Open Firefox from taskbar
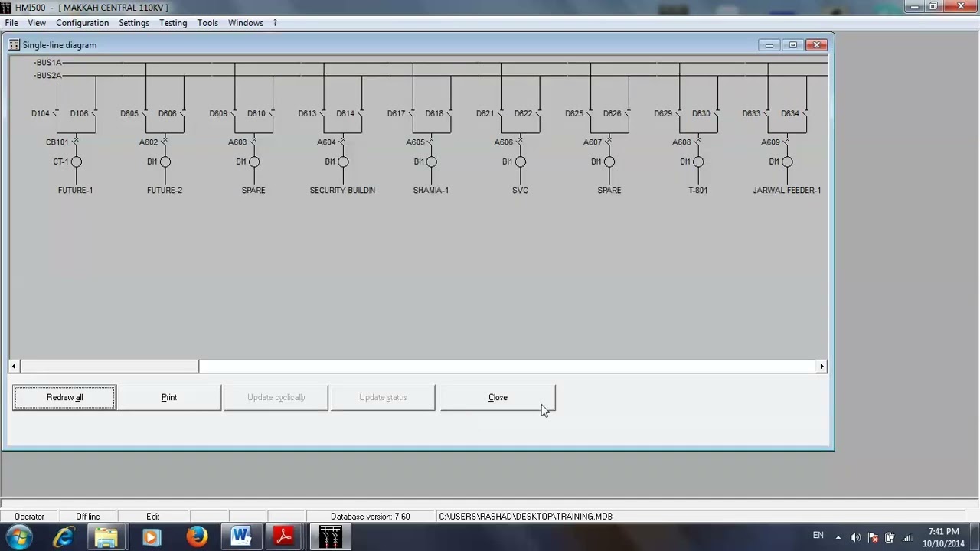This screenshot has width=980, height=551. pyautogui.click(x=197, y=536)
